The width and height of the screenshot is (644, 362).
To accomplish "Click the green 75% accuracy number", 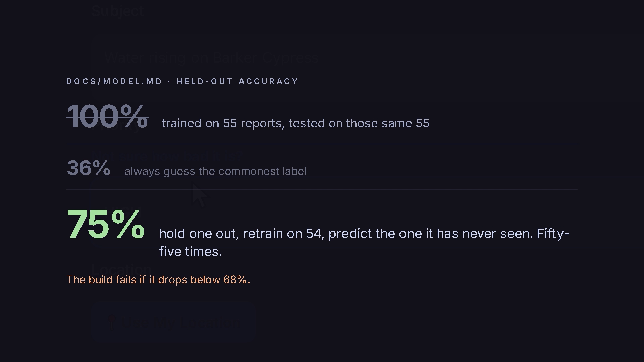I will (106, 224).
